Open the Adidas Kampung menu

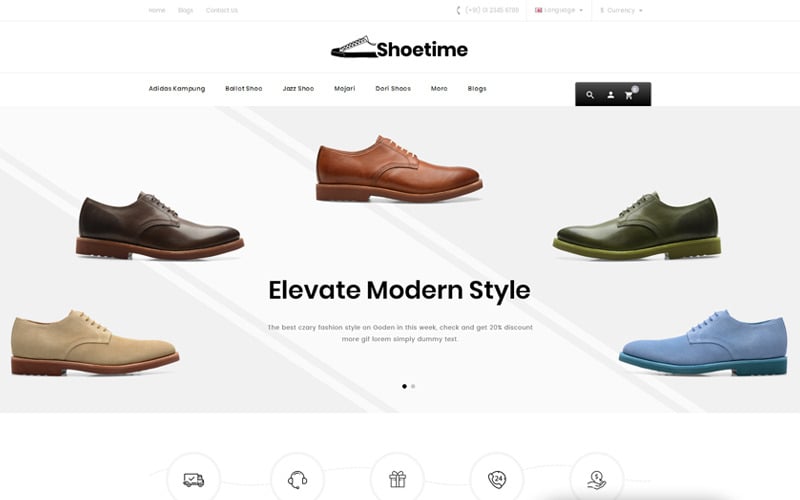tap(177, 88)
